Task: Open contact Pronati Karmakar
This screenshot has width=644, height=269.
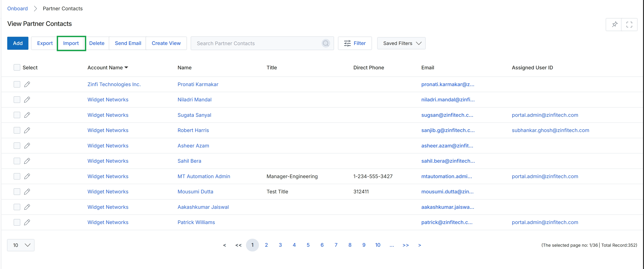Action: tap(198, 84)
